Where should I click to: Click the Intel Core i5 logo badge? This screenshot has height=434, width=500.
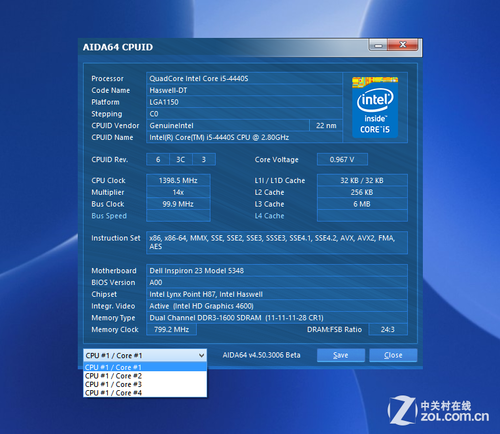tap(375, 107)
